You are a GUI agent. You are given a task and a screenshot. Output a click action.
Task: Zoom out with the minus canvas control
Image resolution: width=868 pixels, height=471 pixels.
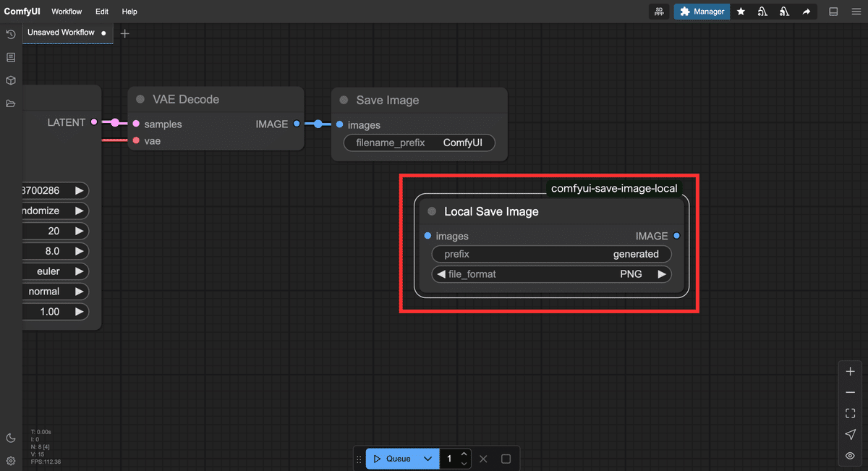[x=850, y=392]
